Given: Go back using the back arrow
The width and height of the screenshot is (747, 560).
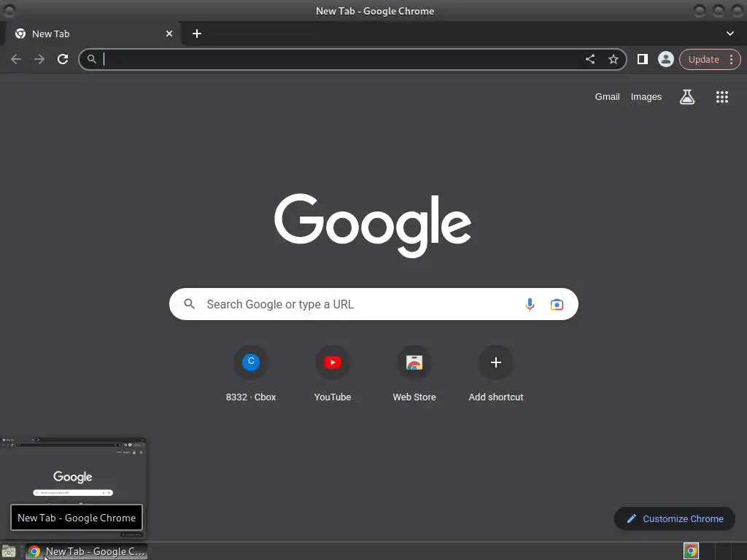Looking at the screenshot, I should (x=16, y=59).
